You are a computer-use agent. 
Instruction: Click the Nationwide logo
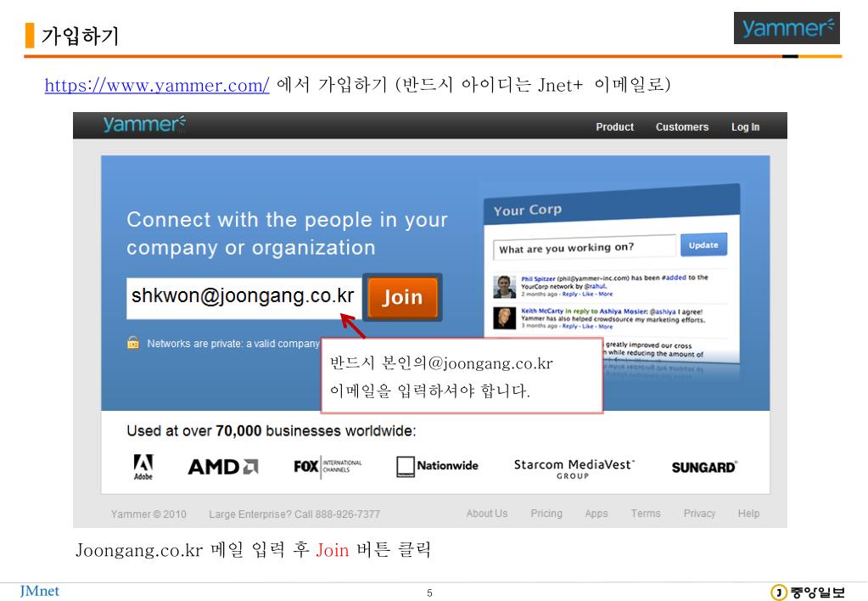point(437,466)
